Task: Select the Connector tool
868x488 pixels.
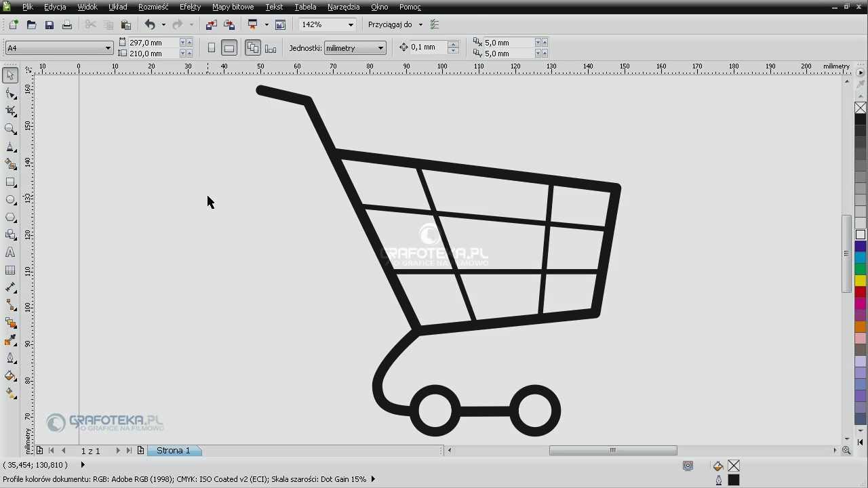Action: 10,306
